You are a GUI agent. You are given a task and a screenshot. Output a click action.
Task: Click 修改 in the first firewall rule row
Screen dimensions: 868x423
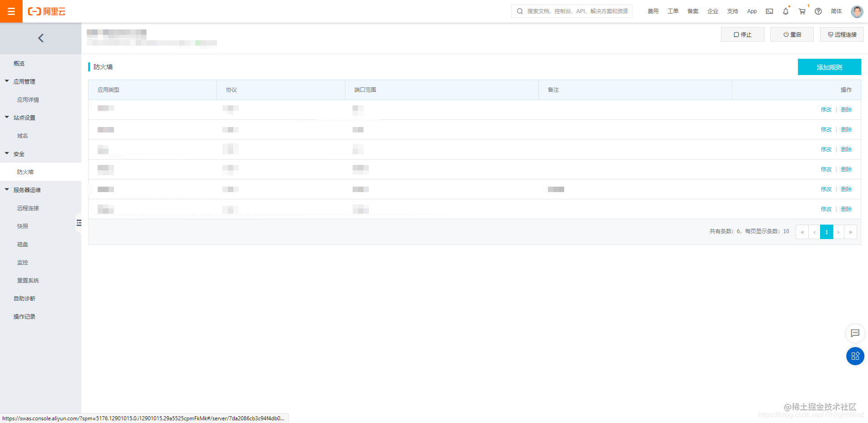pos(826,110)
